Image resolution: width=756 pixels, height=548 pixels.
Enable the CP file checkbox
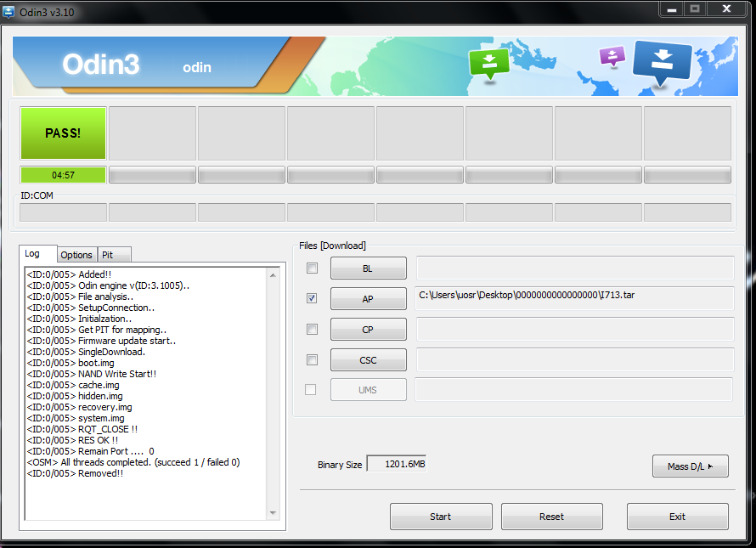(312, 329)
